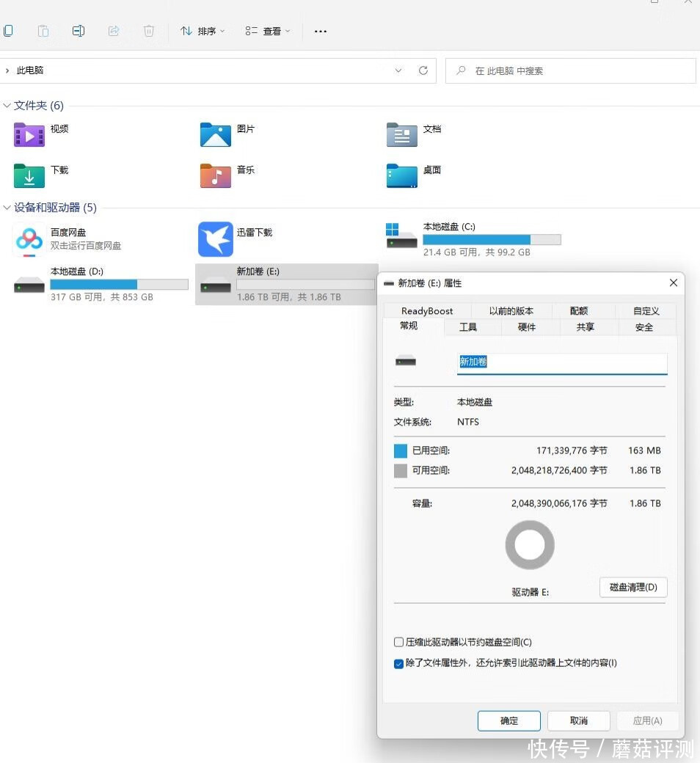
Task: Enable 压缩此驱动器以节约磁盘空间 checkbox
Action: pos(398,643)
